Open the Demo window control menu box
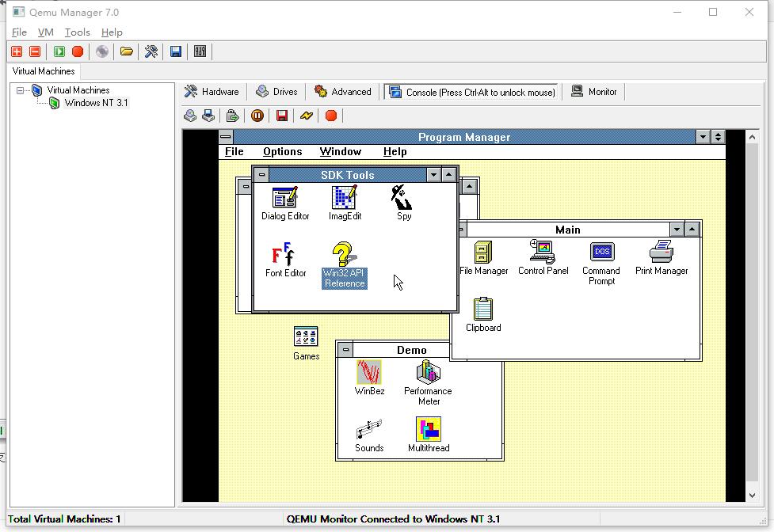Viewport: 774px width, 532px height. (x=345, y=350)
